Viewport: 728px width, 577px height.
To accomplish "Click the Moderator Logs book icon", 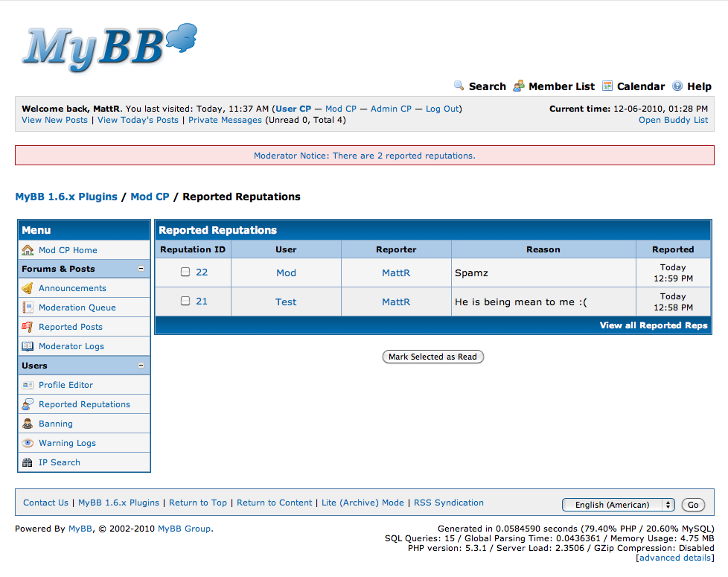I will click(x=28, y=346).
